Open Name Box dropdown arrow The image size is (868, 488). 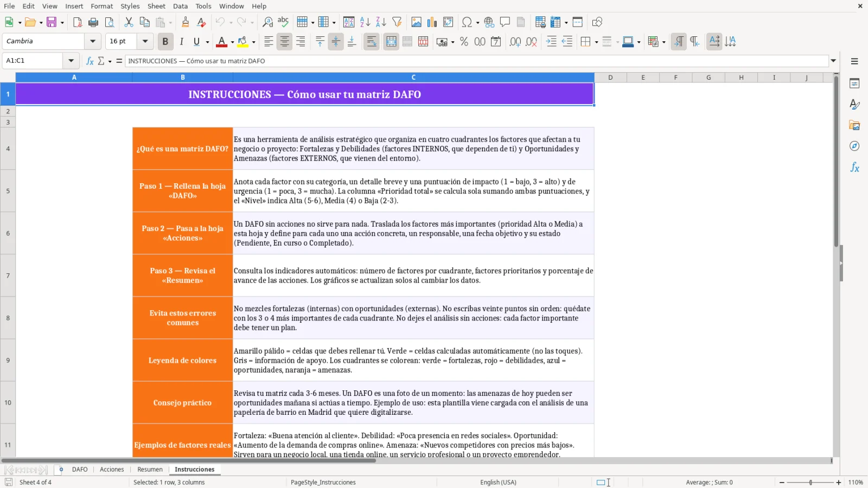(x=71, y=61)
